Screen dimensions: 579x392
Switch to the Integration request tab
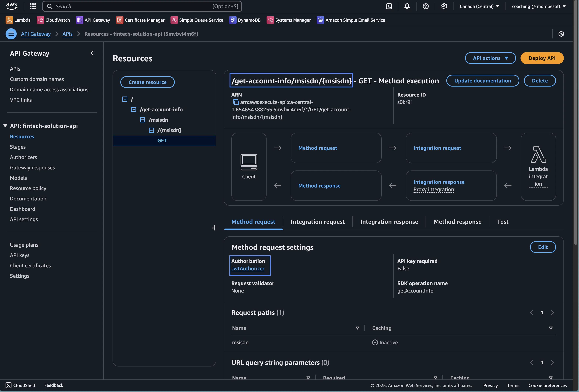click(x=317, y=222)
